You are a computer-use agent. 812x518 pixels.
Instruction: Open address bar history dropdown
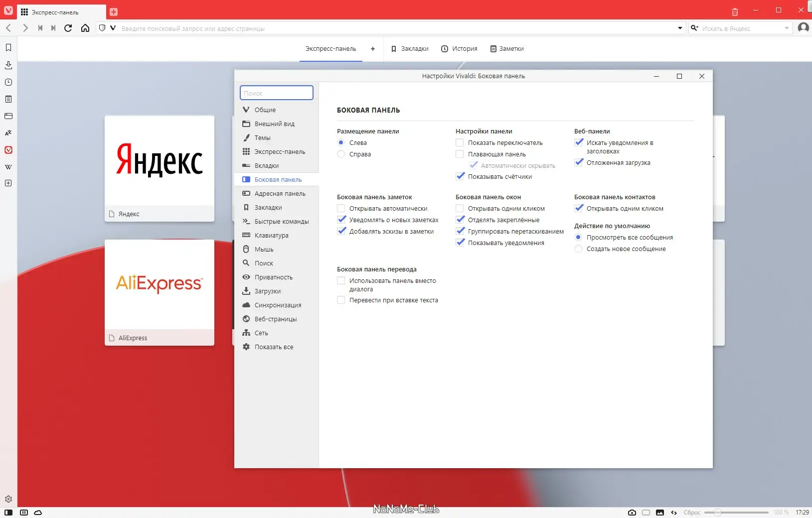pyautogui.click(x=680, y=28)
